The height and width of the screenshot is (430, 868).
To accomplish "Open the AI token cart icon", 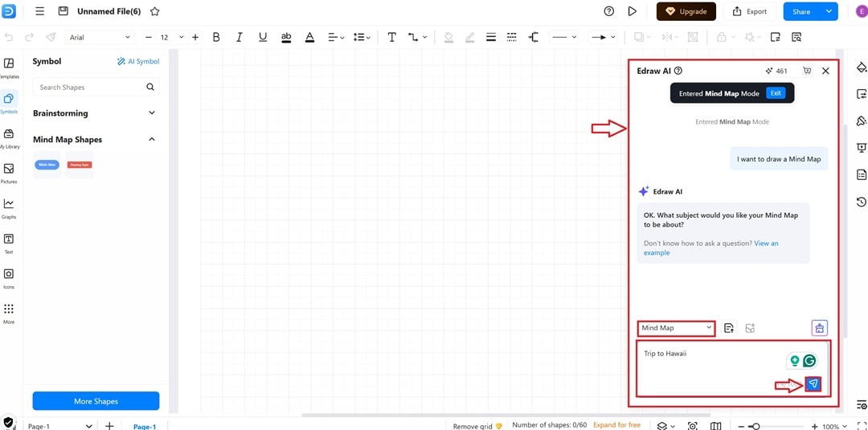I will (807, 71).
